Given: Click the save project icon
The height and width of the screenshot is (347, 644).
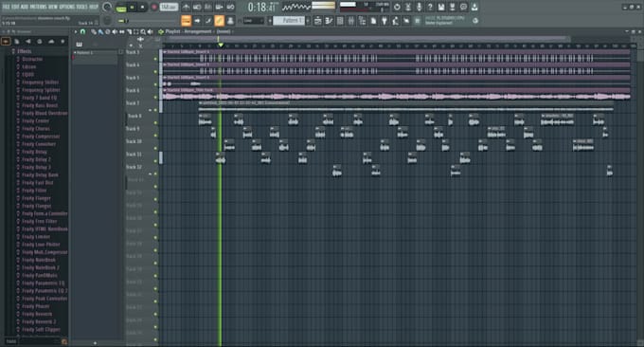Looking at the screenshot, I should [x=441, y=7].
